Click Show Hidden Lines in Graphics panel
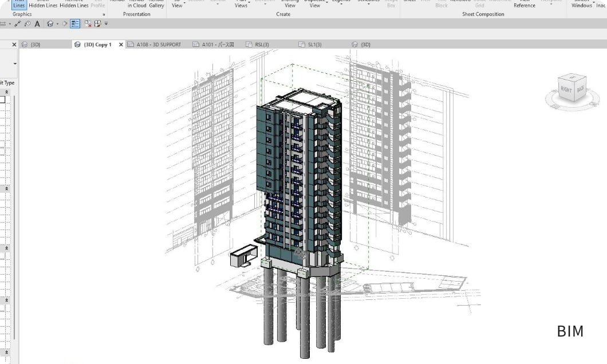Image resolution: width=607 pixels, height=364 pixels. (43, 5)
